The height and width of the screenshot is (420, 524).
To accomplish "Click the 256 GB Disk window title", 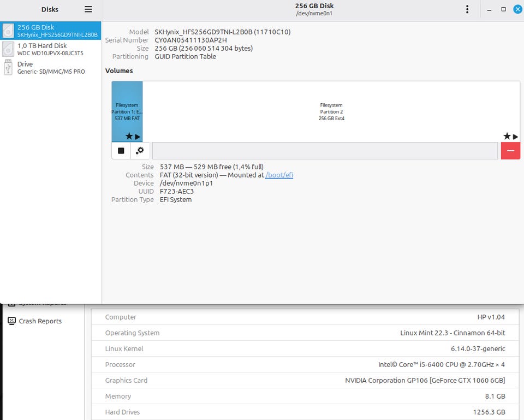I will tap(314, 5).
